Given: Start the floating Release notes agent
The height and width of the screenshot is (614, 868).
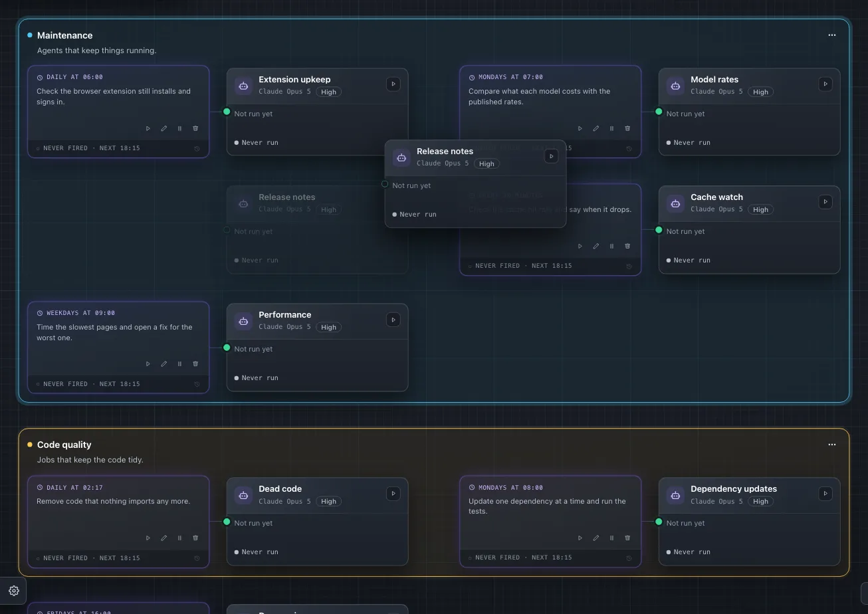Looking at the screenshot, I should pyautogui.click(x=551, y=156).
